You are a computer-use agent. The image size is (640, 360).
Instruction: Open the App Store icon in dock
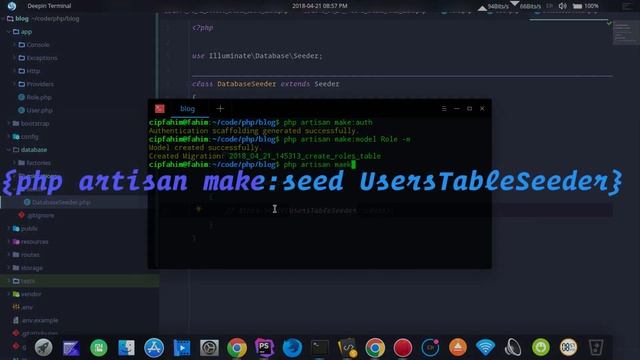click(x=154, y=348)
